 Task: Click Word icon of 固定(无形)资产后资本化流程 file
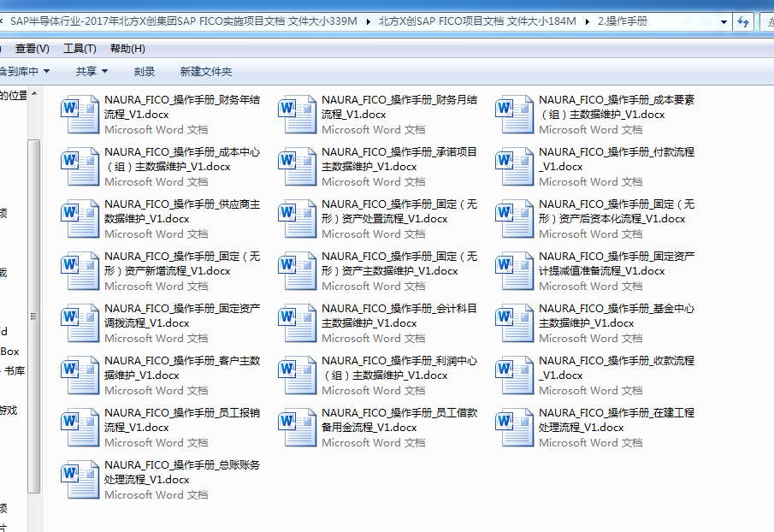[514, 219]
